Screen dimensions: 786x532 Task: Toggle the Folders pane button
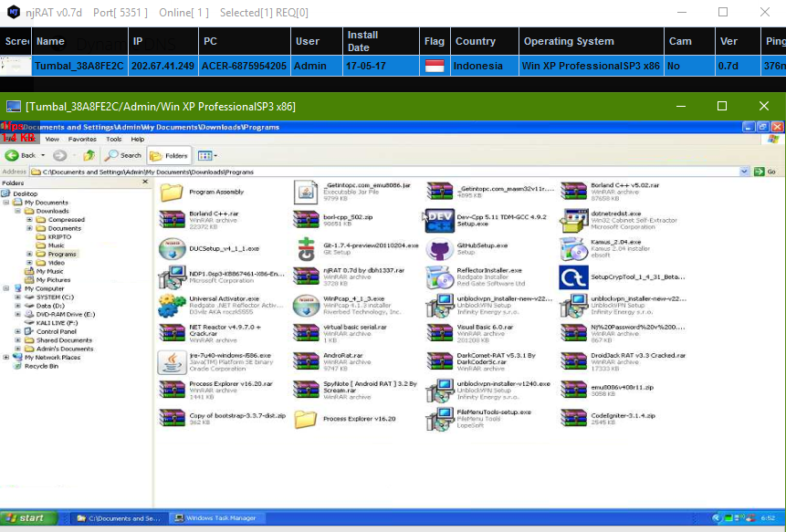[x=169, y=156]
